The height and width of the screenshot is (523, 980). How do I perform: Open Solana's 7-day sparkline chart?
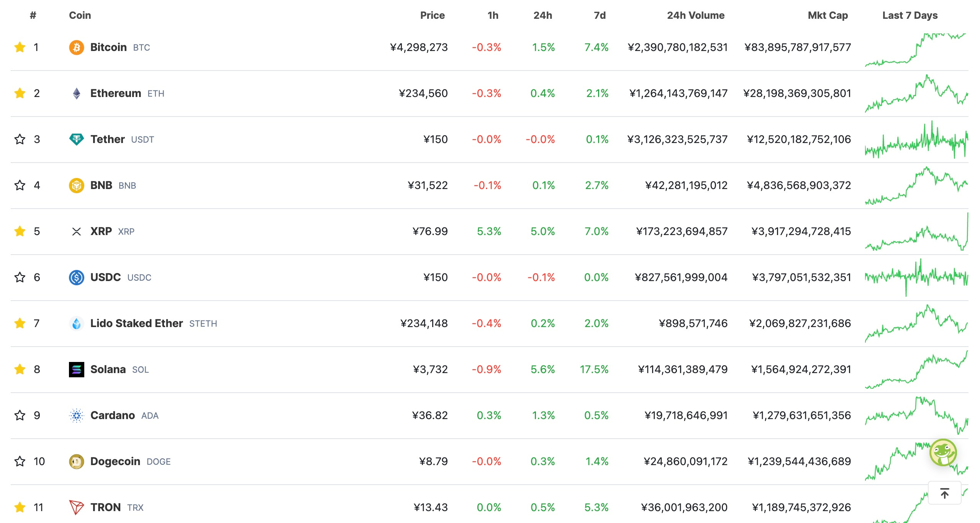click(916, 370)
